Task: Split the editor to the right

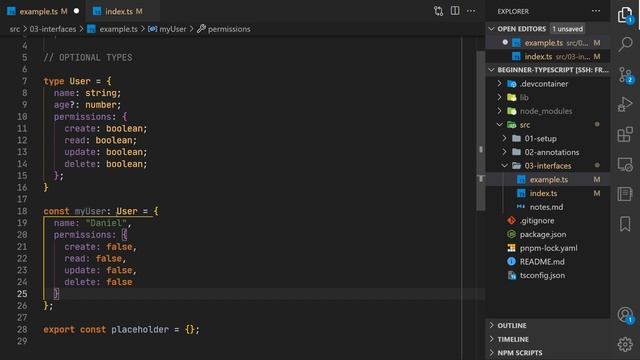Action: 455,11
